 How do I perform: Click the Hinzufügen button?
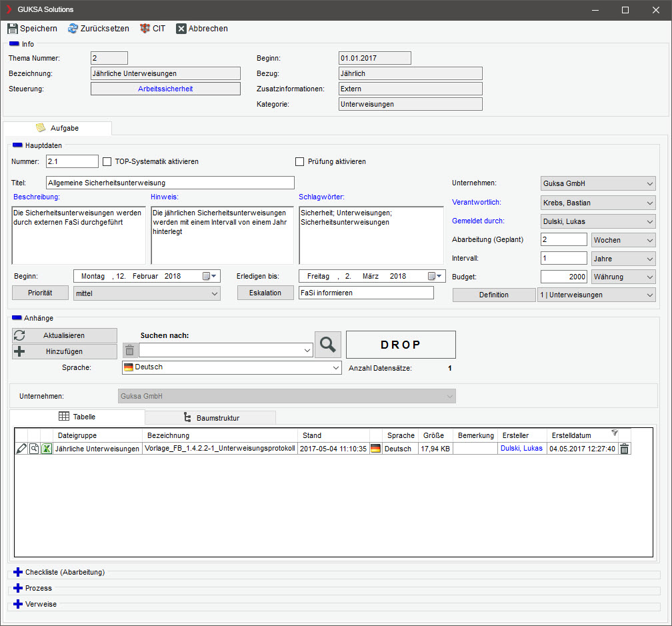[65, 352]
